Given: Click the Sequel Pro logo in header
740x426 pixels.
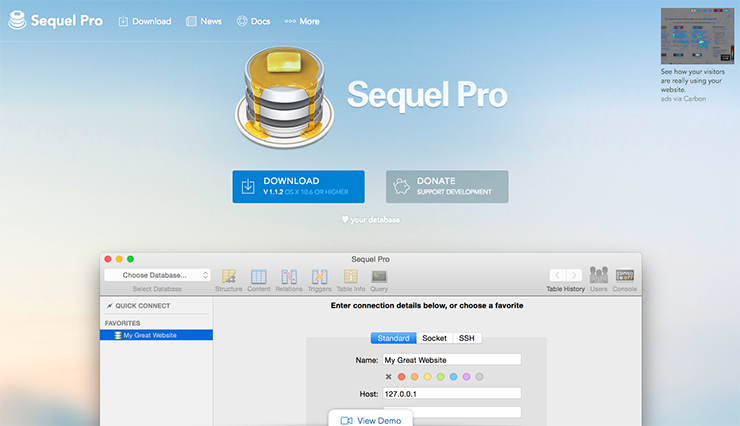Looking at the screenshot, I should click(x=56, y=20).
